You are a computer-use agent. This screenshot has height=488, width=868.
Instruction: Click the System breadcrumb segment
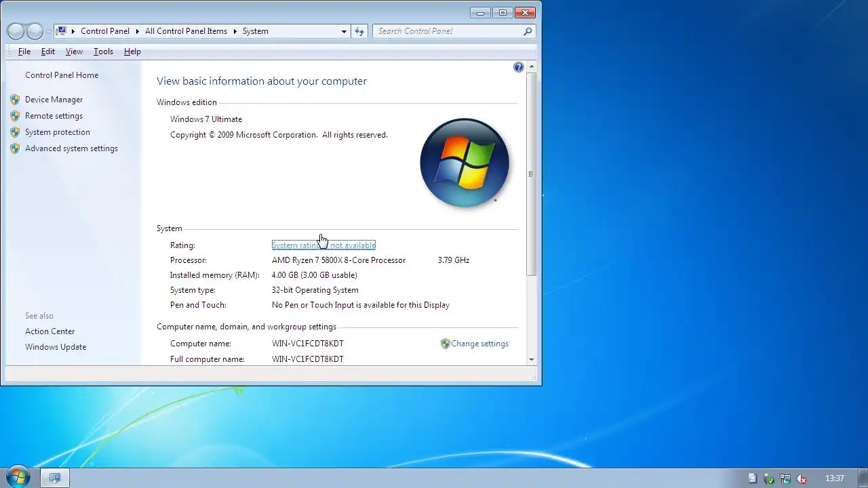click(256, 31)
